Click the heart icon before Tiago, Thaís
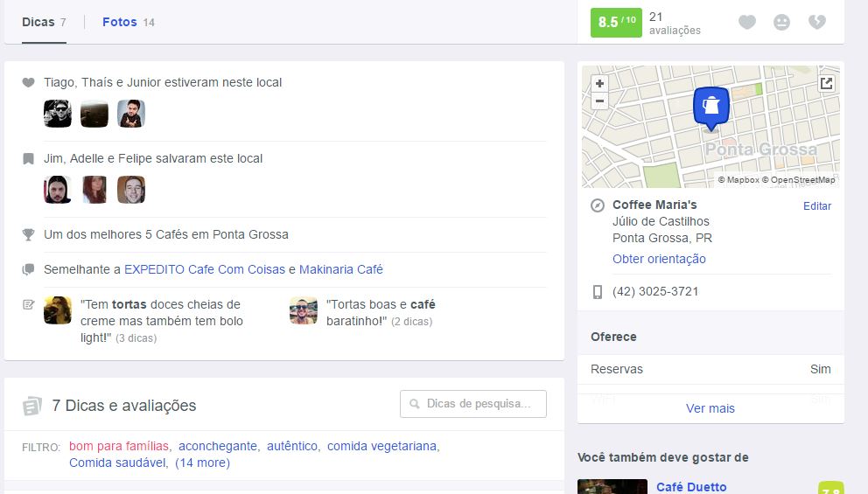Screen dimensions: 868x494 pos(28,82)
